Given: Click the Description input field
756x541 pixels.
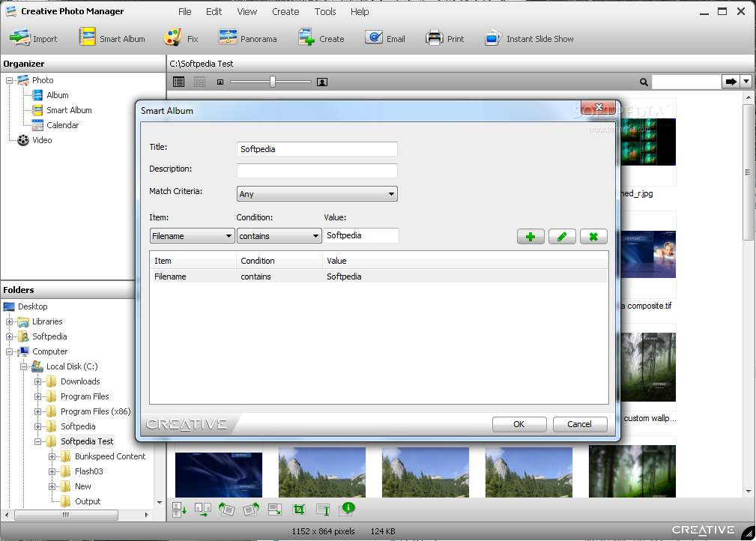Looking at the screenshot, I should 317,171.
